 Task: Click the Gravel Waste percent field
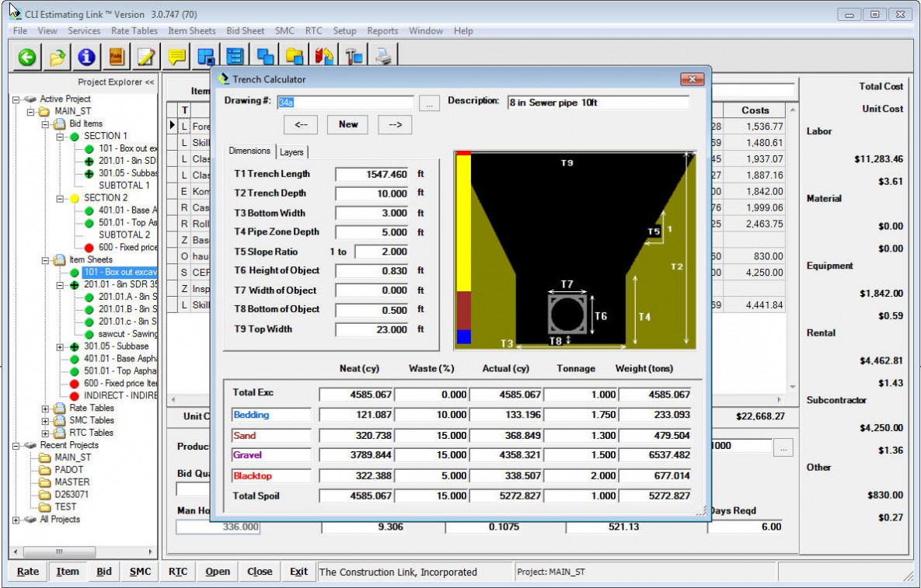pos(431,455)
